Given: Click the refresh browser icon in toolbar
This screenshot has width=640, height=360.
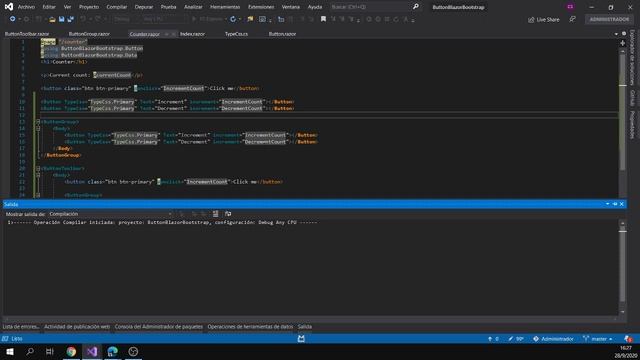Looking at the screenshot, I should pyautogui.click(x=233, y=19).
